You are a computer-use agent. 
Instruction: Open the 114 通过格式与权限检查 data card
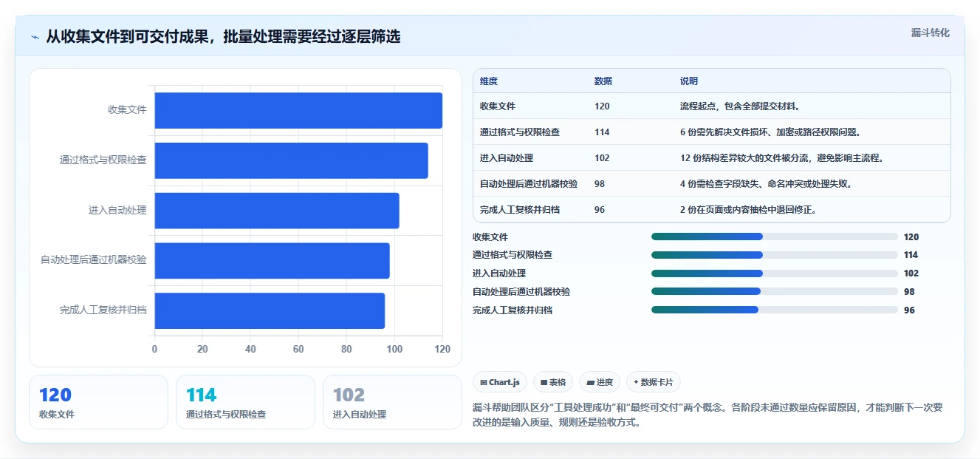(x=245, y=402)
